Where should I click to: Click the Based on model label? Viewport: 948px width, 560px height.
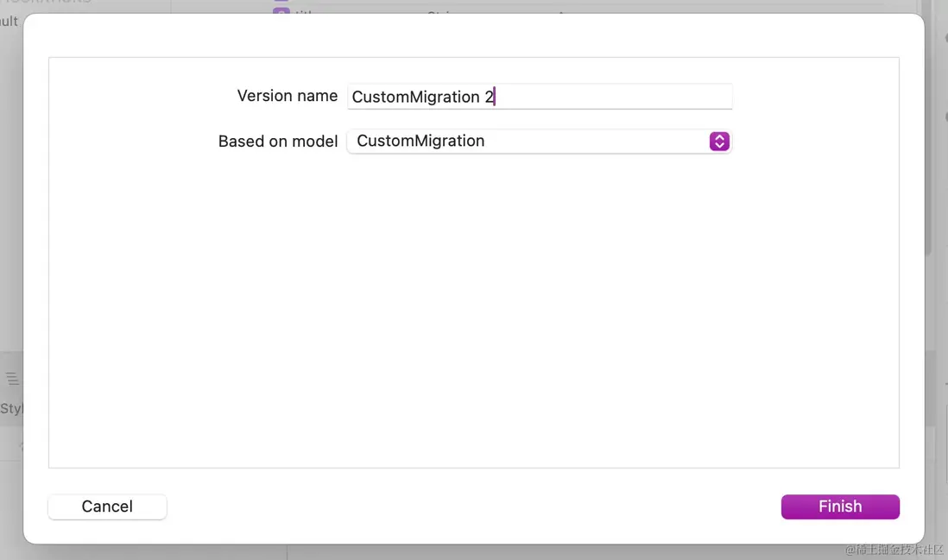tap(277, 142)
